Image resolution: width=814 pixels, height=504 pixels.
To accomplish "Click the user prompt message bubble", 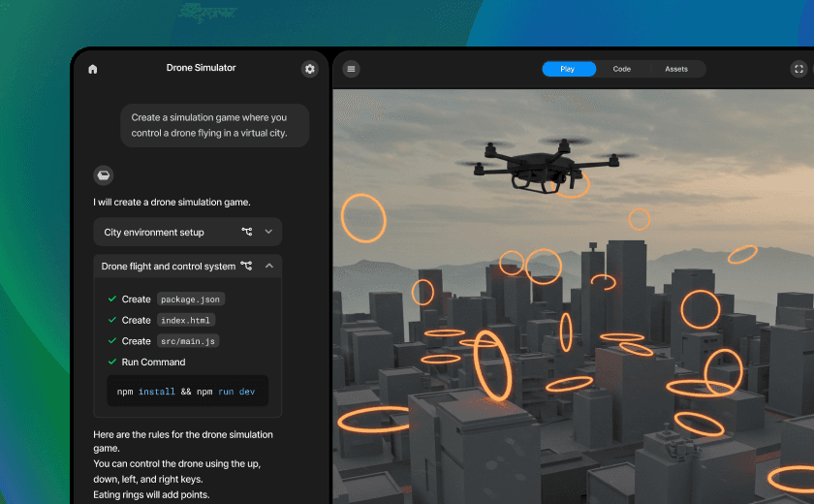I will 215,125.
